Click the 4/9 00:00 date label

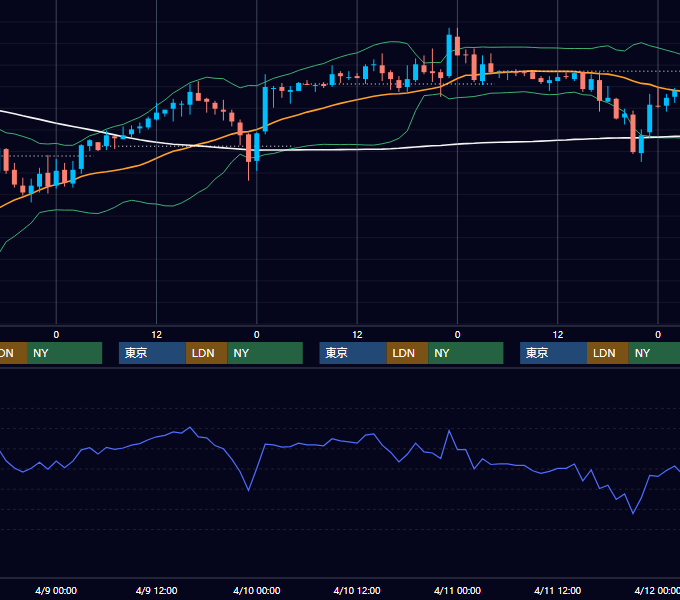(x=56, y=590)
